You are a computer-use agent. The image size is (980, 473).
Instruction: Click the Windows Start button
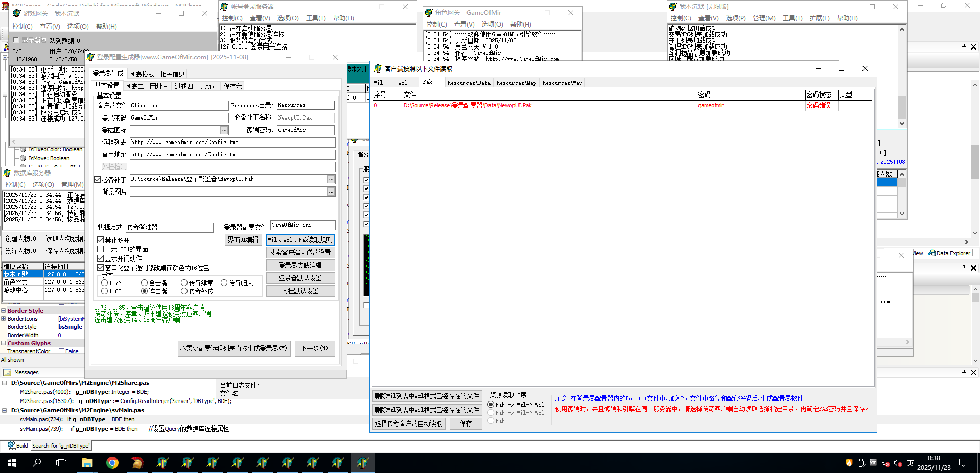[x=12, y=463]
